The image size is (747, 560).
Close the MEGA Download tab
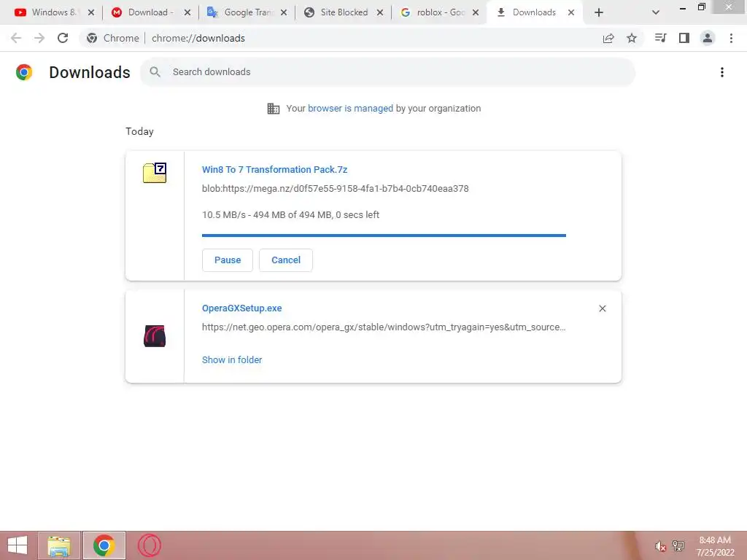click(187, 12)
